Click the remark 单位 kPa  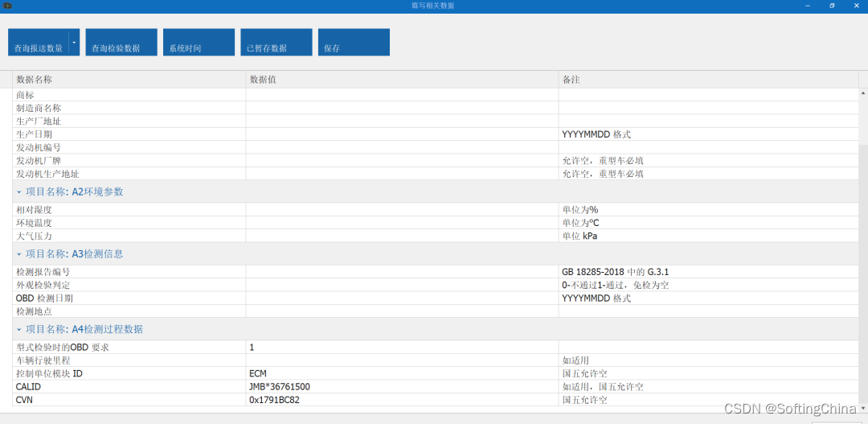click(x=581, y=236)
